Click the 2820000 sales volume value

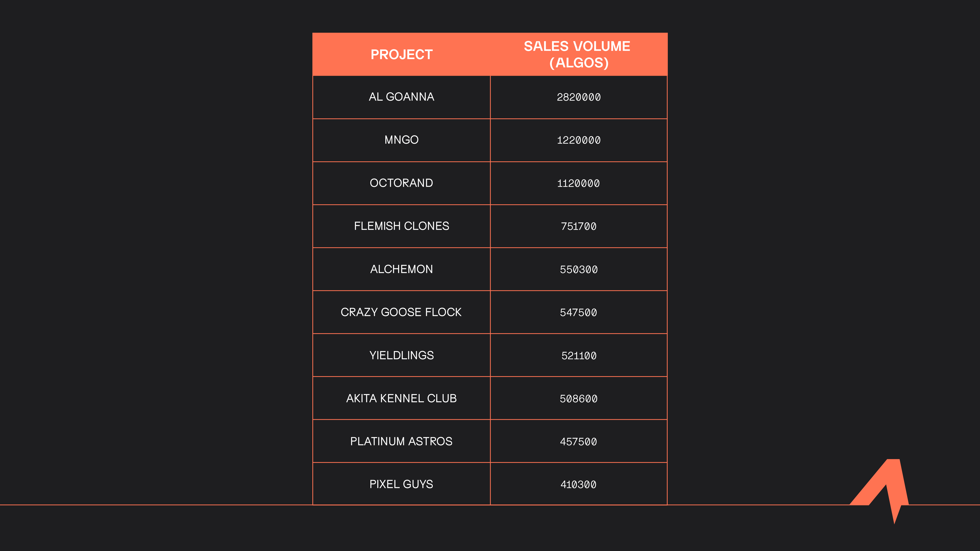(579, 97)
